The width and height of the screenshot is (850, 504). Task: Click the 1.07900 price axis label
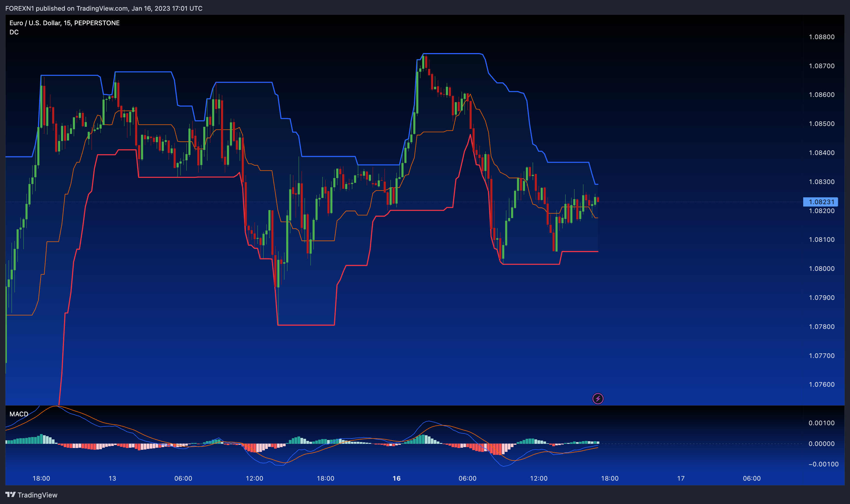[822, 297]
